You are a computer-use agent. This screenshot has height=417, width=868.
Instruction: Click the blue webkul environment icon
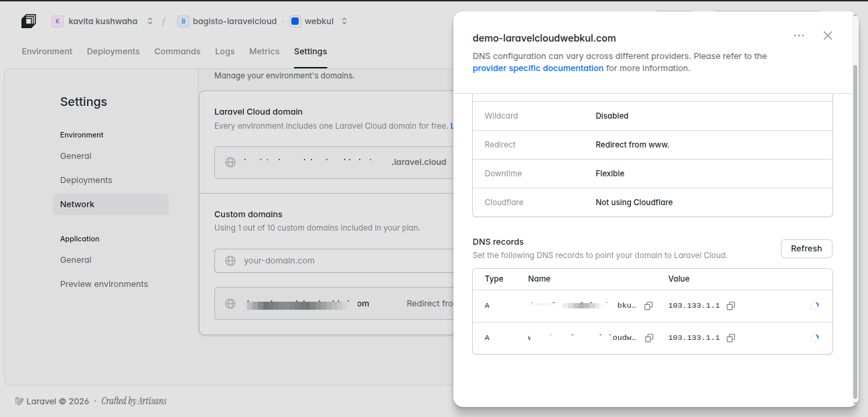(x=295, y=21)
